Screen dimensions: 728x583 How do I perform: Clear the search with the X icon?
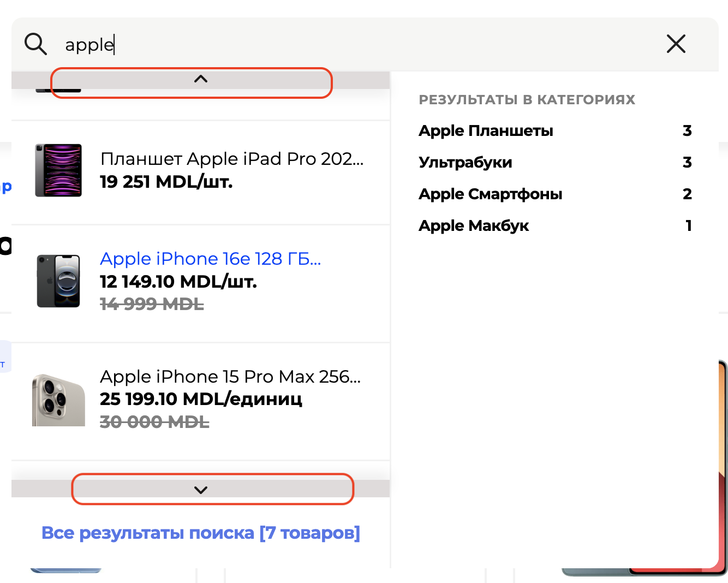tap(676, 44)
